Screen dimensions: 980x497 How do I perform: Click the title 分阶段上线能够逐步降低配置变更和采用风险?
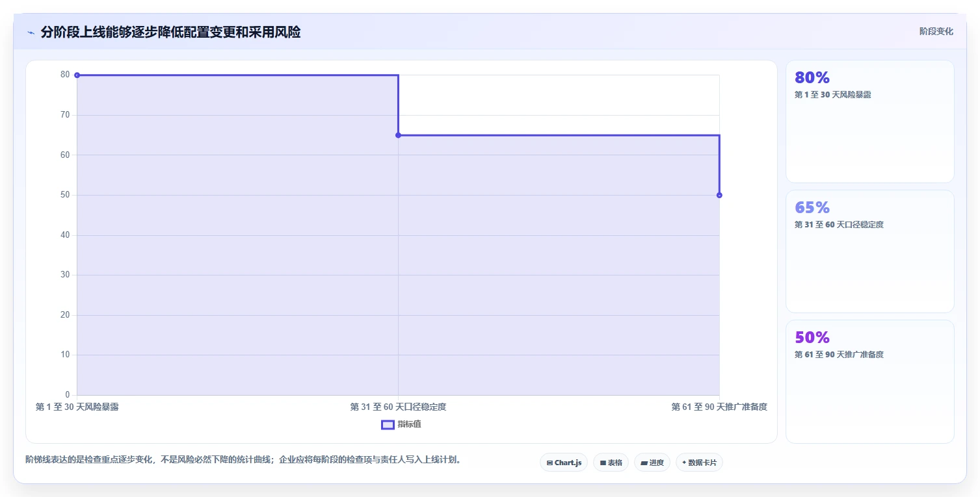(170, 32)
